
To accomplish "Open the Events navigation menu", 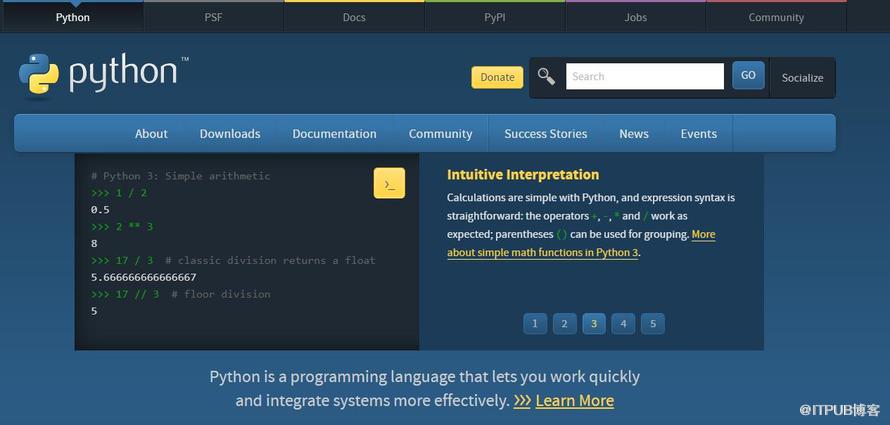I will tap(699, 134).
